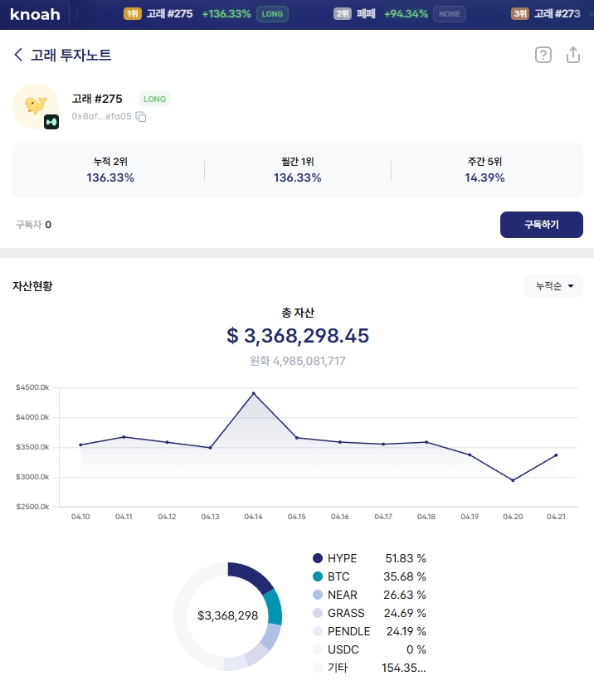
Task: Copy the wallet address 0x8af...efa05
Action: point(141,117)
